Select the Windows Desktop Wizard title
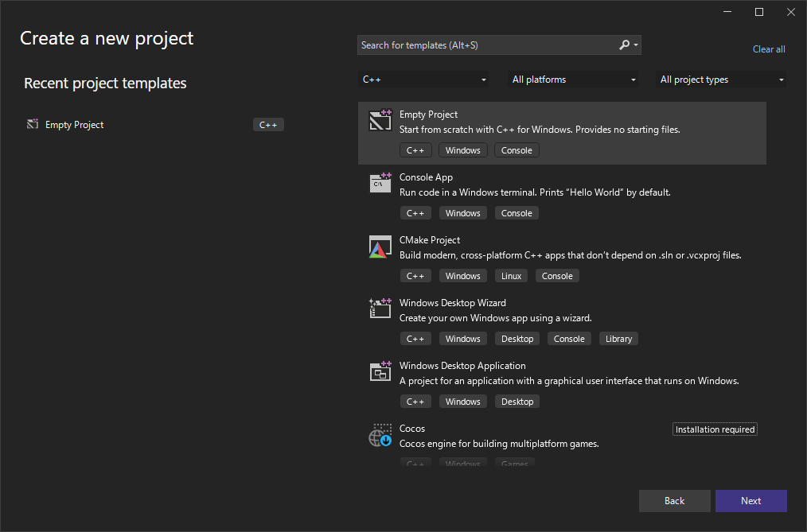 [452, 303]
